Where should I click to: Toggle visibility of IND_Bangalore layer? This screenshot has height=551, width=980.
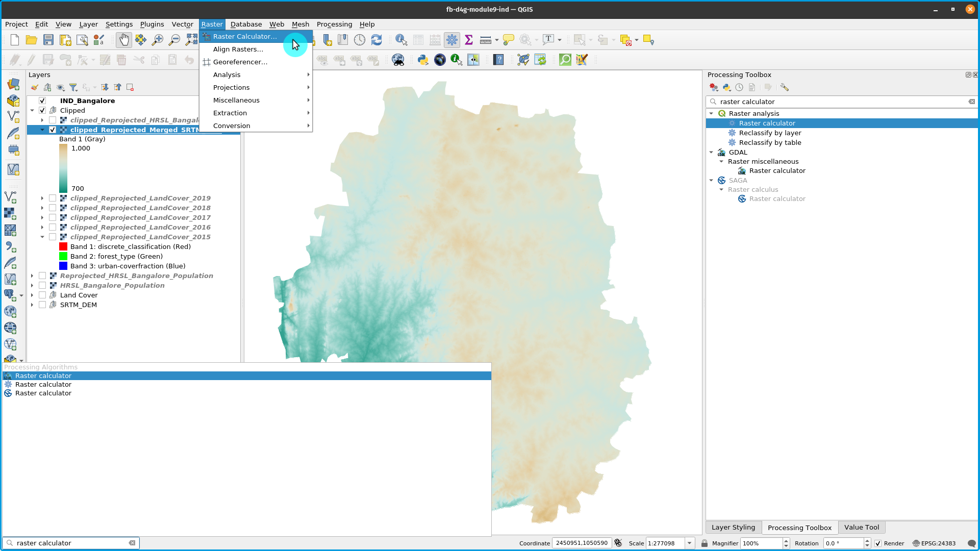pos(42,100)
